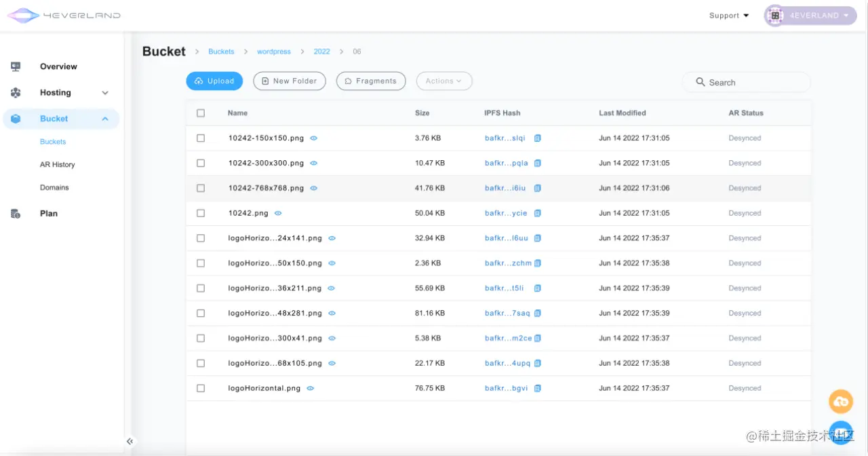Screen dimensions: 868x456
Task: Open IPFS hash link bafkr...slqi
Action: [505, 138]
